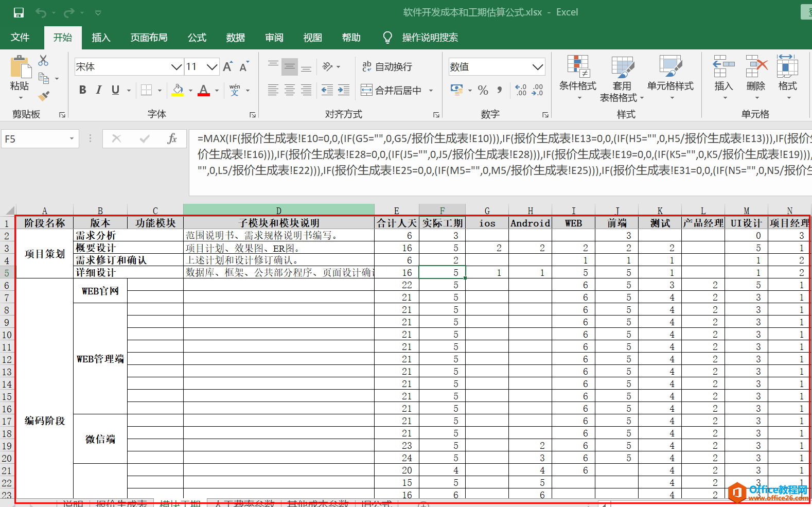Viewport: 812px width, 507px height.
Task: Click 合并后居中 merge button
Action: click(391, 90)
